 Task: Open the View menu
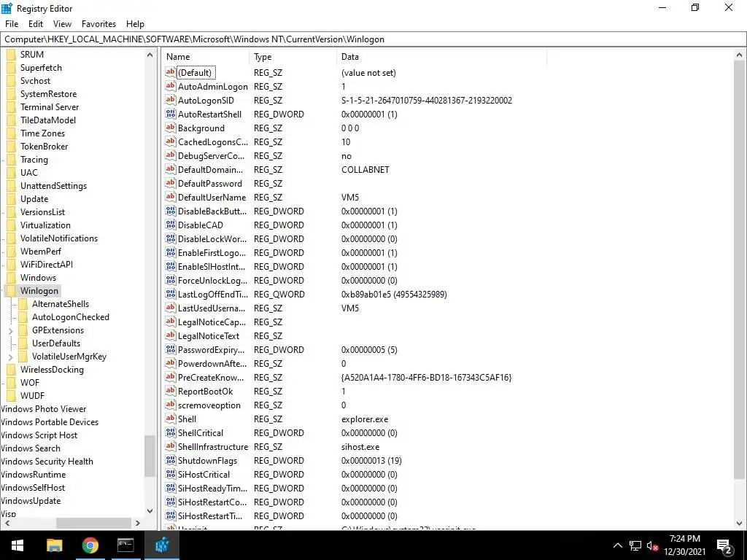click(x=63, y=24)
